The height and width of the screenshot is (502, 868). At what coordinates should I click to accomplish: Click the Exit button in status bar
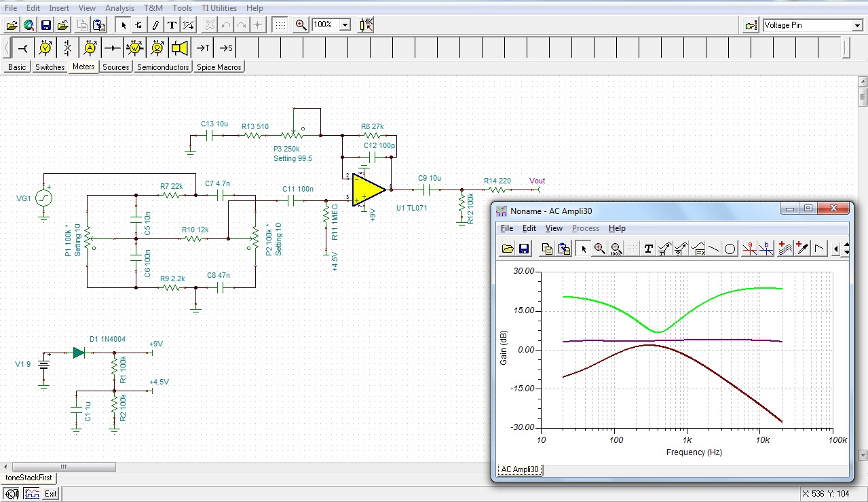coord(51,494)
